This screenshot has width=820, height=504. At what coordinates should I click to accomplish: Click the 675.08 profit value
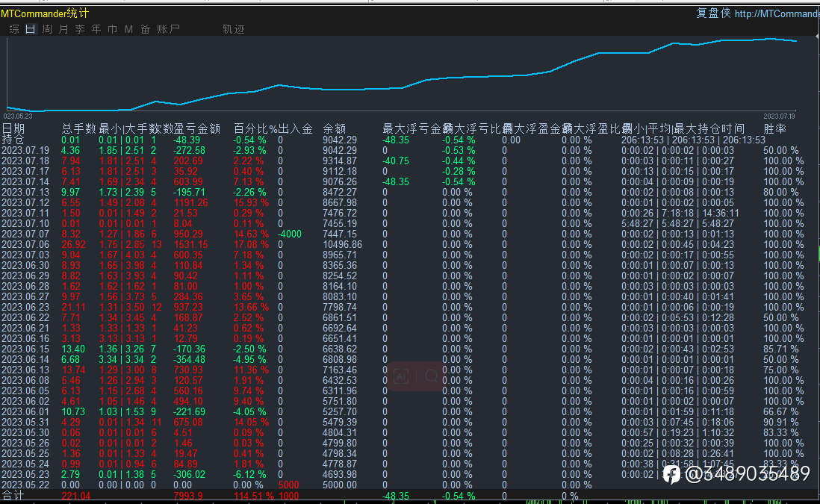pos(187,423)
